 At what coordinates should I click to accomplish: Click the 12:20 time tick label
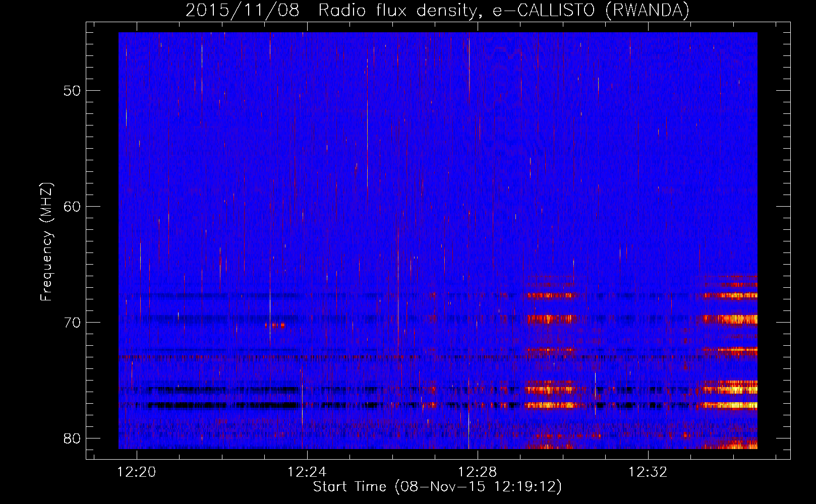pyautogui.click(x=137, y=472)
